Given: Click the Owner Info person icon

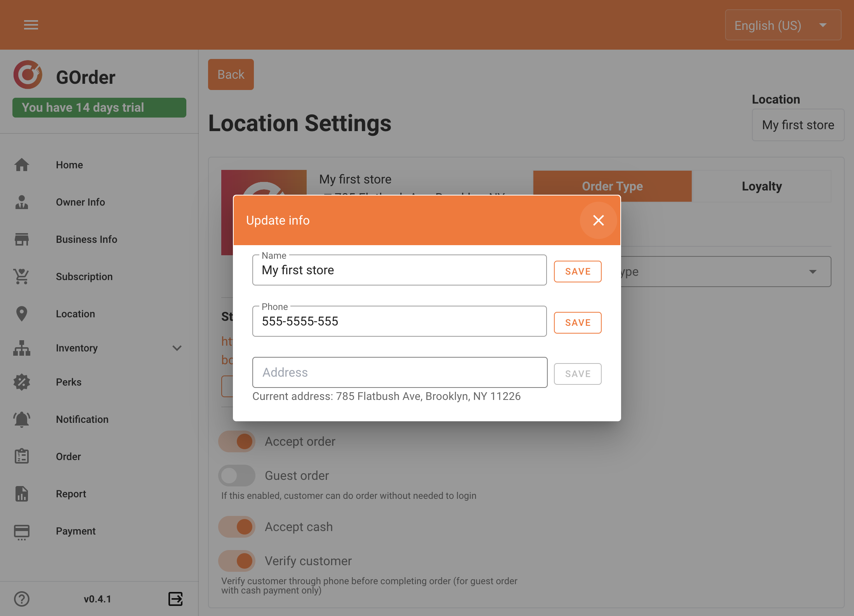Looking at the screenshot, I should tap(22, 202).
